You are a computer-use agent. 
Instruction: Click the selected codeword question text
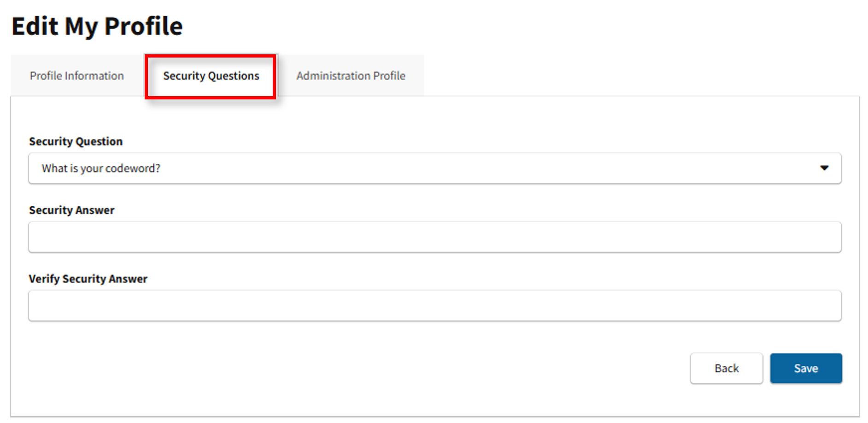[101, 168]
